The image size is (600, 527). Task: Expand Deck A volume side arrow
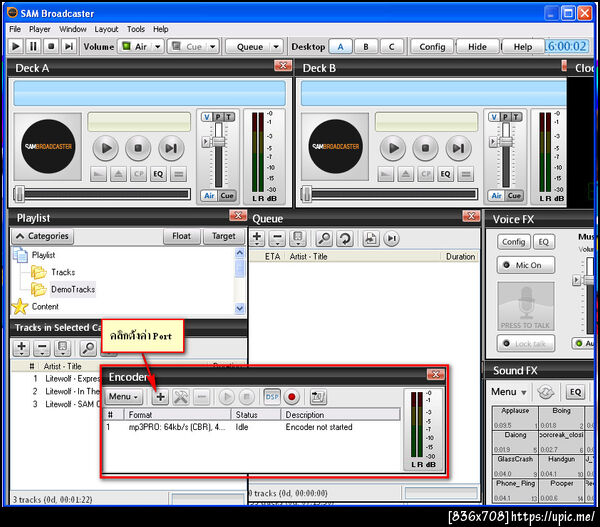point(205,142)
